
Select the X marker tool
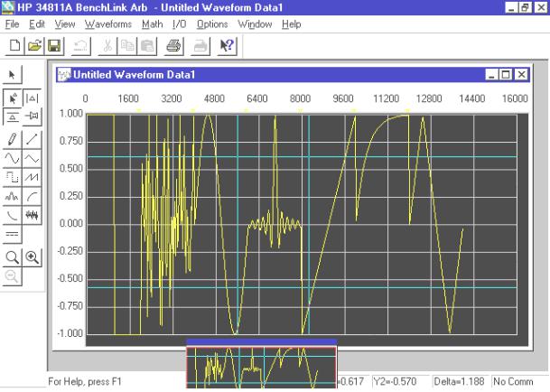coord(32,98)
